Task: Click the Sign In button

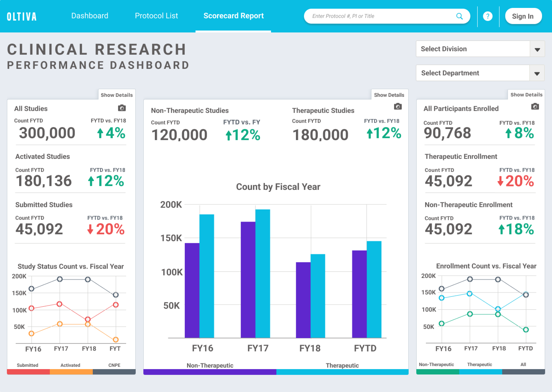Action: point(523,16)
